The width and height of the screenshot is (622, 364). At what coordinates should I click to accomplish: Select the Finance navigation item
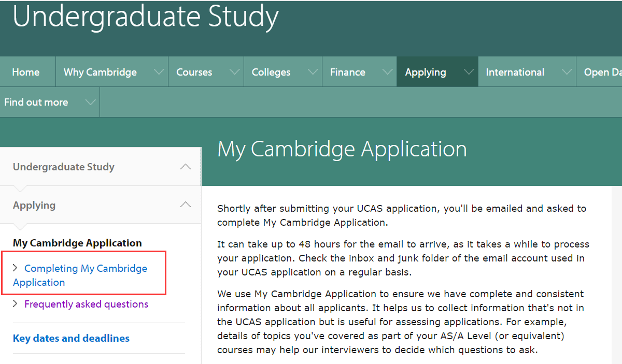[x=348, y=72]
